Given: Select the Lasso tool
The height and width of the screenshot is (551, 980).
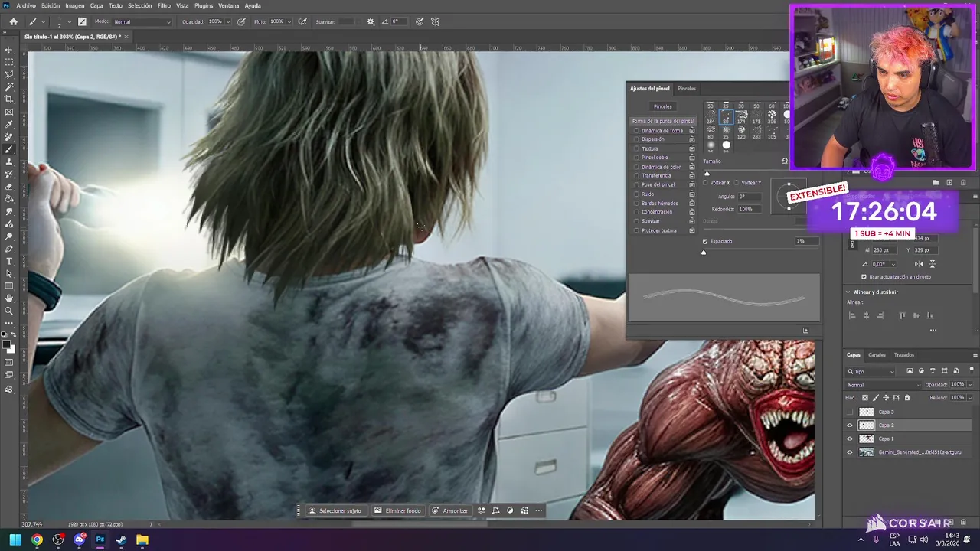Looking at the screenshot, I should tap(9, 74).
